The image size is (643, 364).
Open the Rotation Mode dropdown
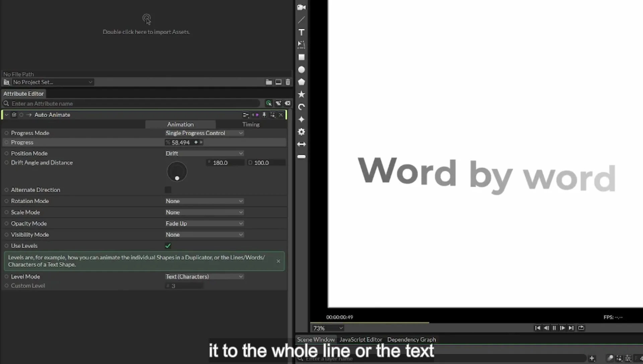(204, 201)
